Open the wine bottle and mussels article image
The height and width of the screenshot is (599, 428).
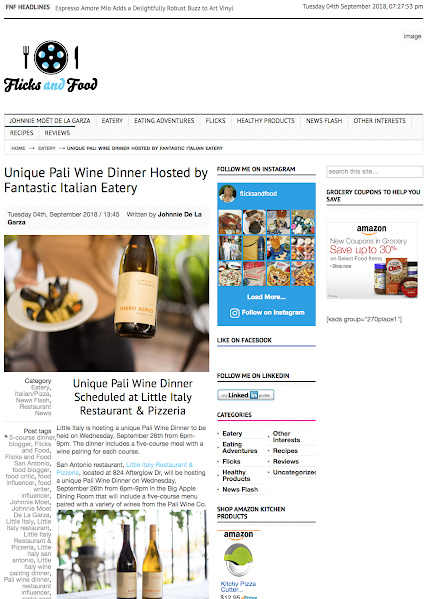click(107, 303)
